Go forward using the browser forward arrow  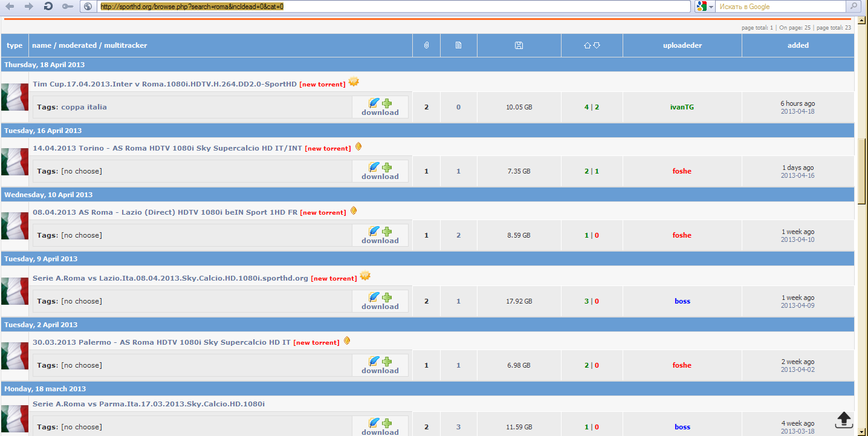29,6
